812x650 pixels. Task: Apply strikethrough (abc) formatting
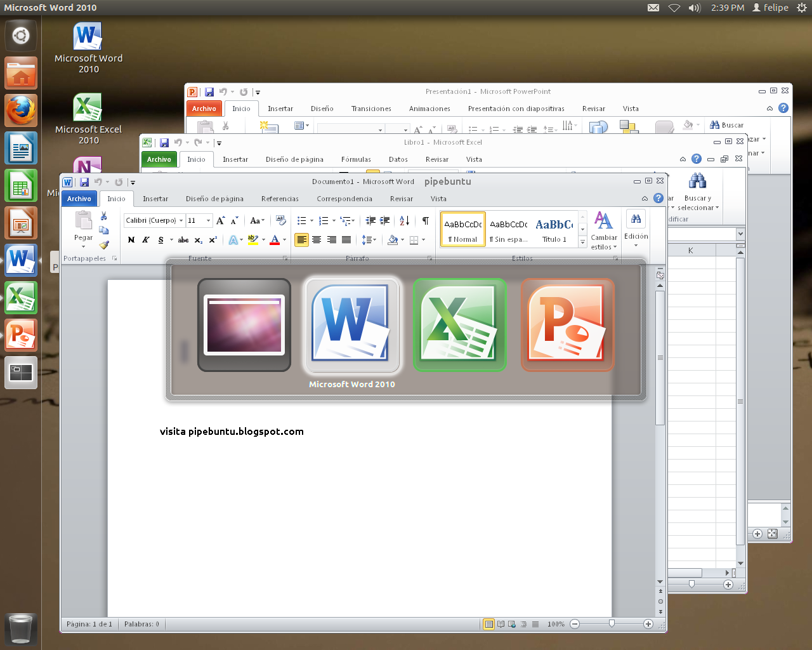pos(183,240)
